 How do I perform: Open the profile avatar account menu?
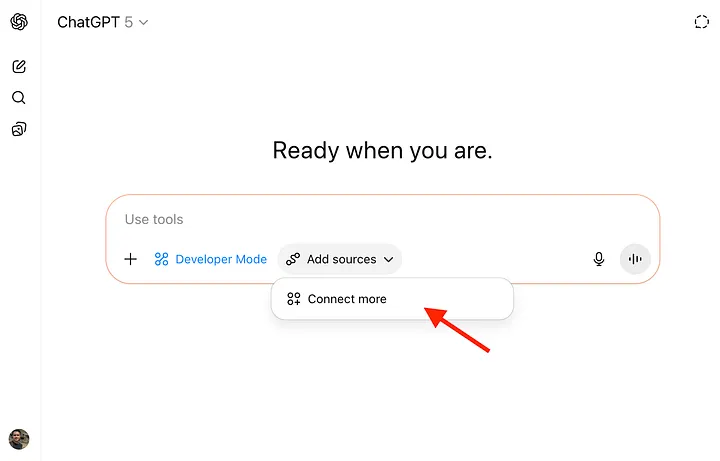pos(19,439)
